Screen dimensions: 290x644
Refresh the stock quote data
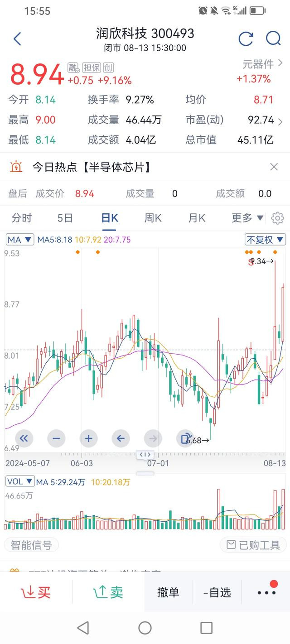pos(246,39)
